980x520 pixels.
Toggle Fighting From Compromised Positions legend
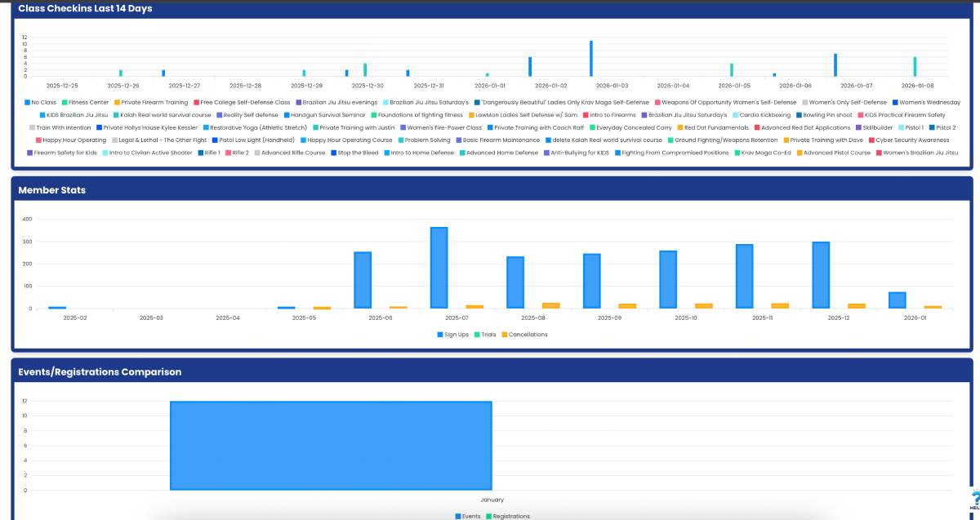[672, 153]
